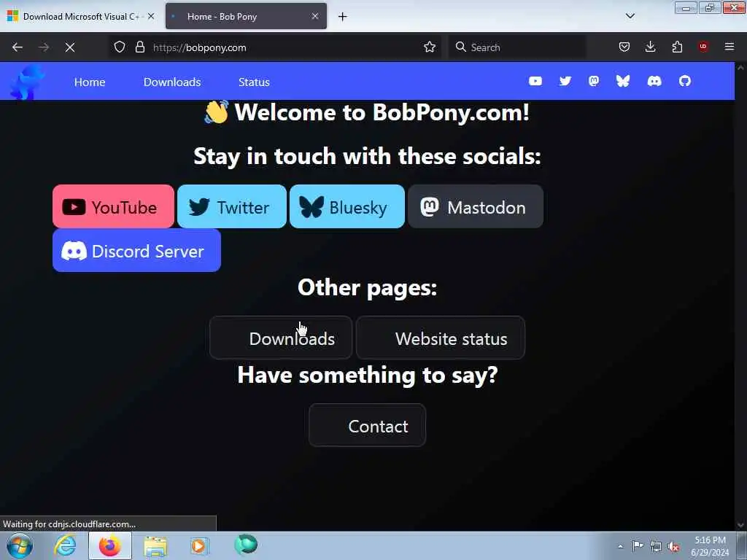The image size is (747, 560).
Task: Click the Bluesky social button
Action: (x=347, y=206)
